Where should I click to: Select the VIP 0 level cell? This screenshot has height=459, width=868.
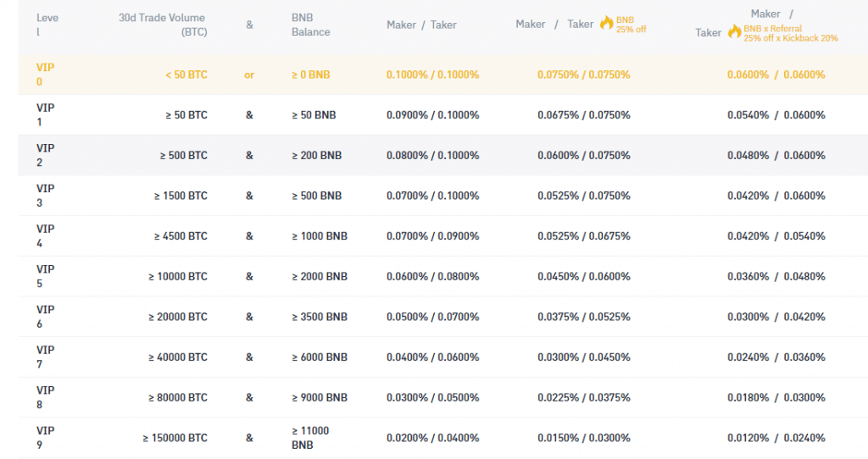click(46, 75)
